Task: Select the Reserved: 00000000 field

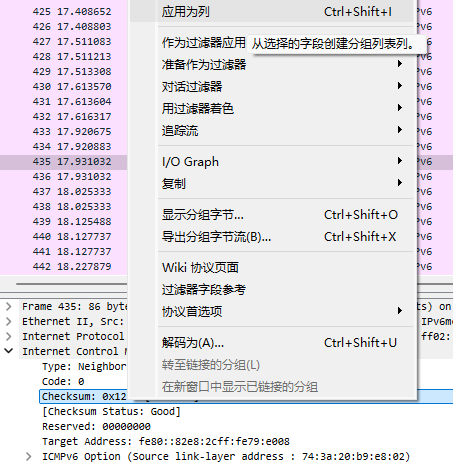Action: pyautogui.click(x=96, y=426)
